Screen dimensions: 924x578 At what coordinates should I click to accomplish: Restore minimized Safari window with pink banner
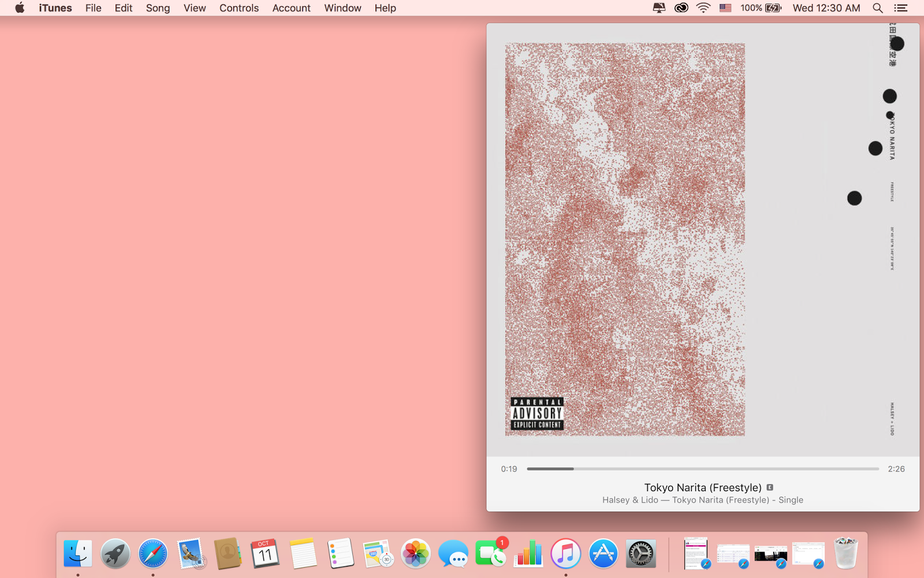tap(696, 554)
